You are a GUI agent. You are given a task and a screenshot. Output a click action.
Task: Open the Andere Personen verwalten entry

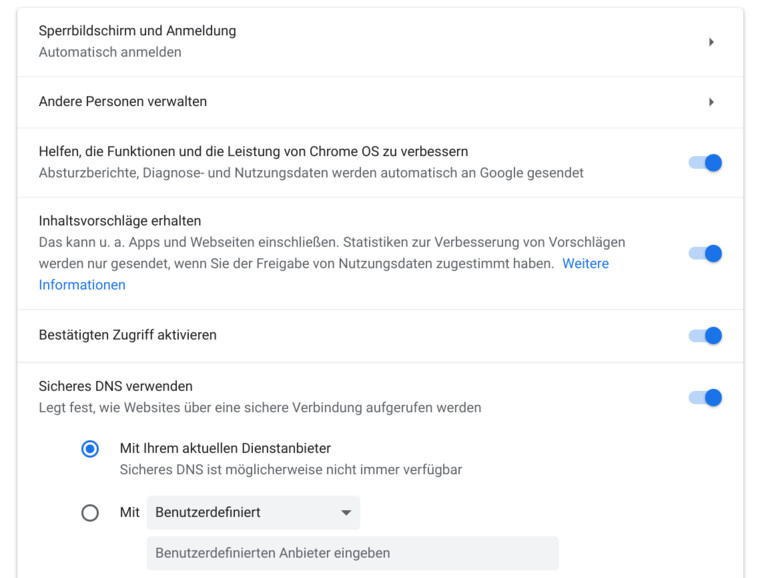point(123,102)
